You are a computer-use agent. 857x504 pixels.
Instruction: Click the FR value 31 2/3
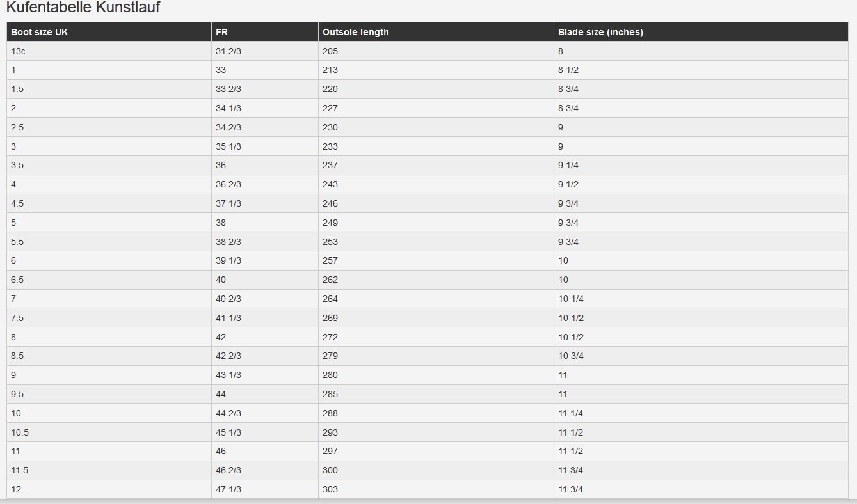coord(228,51)
